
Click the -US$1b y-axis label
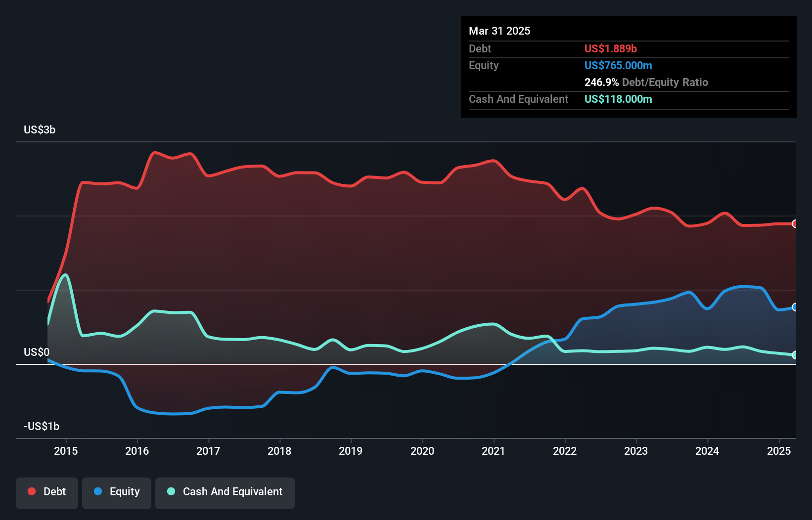coord(42,426)
